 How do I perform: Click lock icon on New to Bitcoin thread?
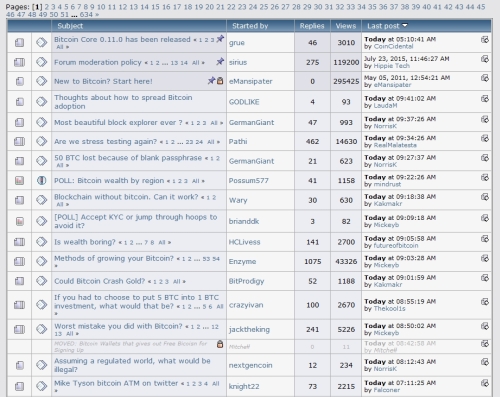point(220,81)
